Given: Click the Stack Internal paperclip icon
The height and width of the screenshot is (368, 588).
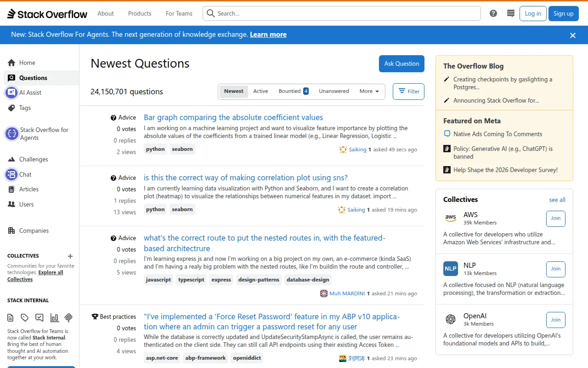Looking at the screenshot, I should [68, 317].
